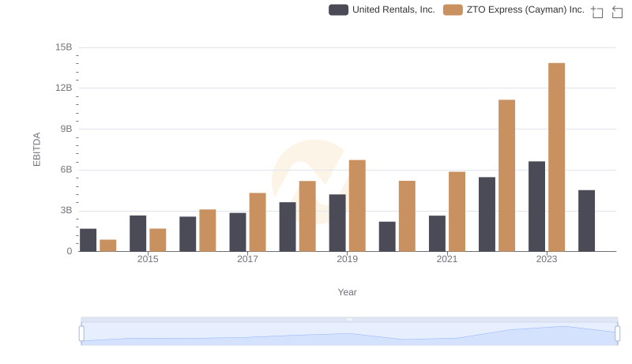Click the 9B y-axis label
632x364 pixels.
[x=66, y=129]
